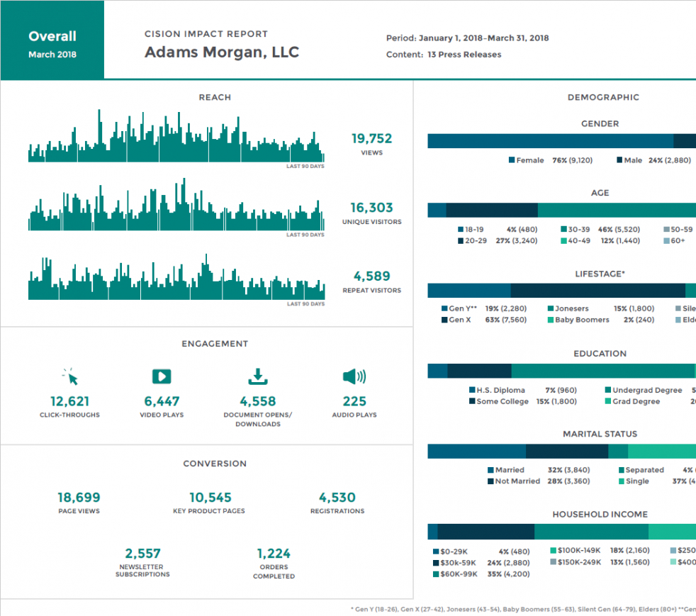Image resolution: width=696 pixels, height=616 pixels.
Task: Click the Married segment of Marital Status bar
Action: (477, 451)
